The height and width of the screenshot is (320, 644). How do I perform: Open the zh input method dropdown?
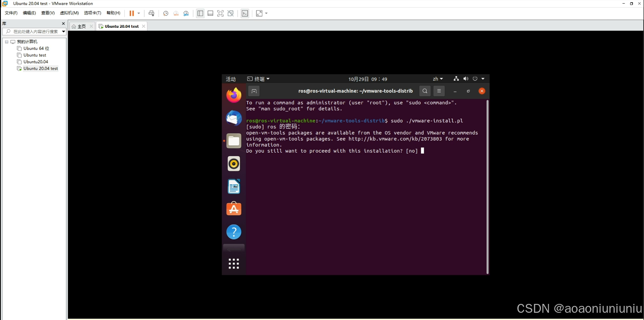pos(438,79)
